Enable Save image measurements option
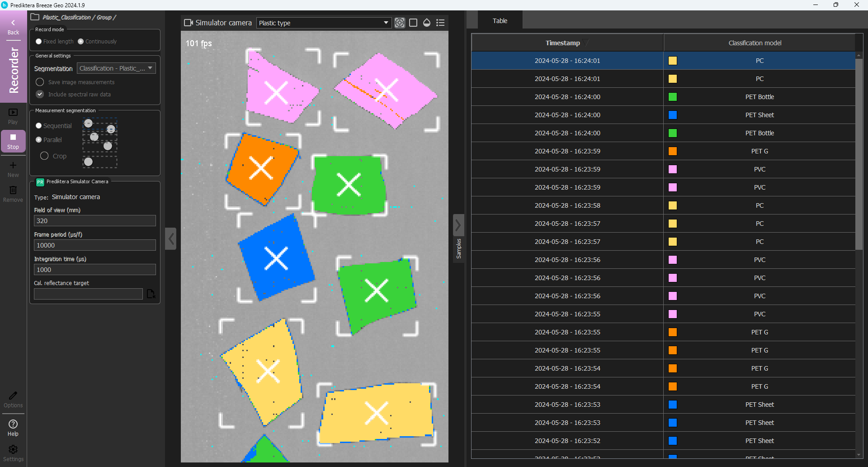868x467 pixels. 40,82
